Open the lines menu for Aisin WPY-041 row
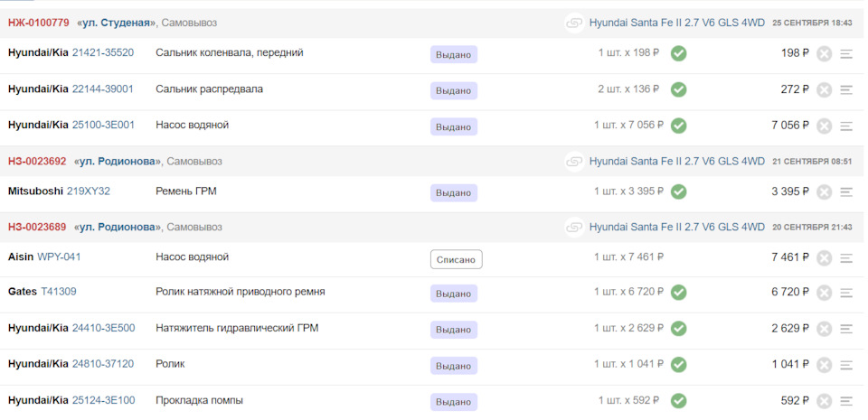 point(846,258)
